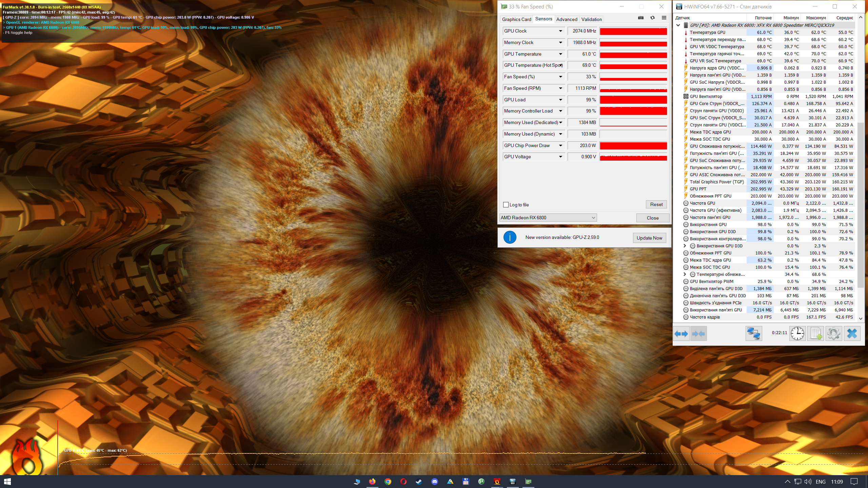Open the GPU-Z hamburger menu
The image size is (868, 488).
pyautogui.click(x=664, y=18)
